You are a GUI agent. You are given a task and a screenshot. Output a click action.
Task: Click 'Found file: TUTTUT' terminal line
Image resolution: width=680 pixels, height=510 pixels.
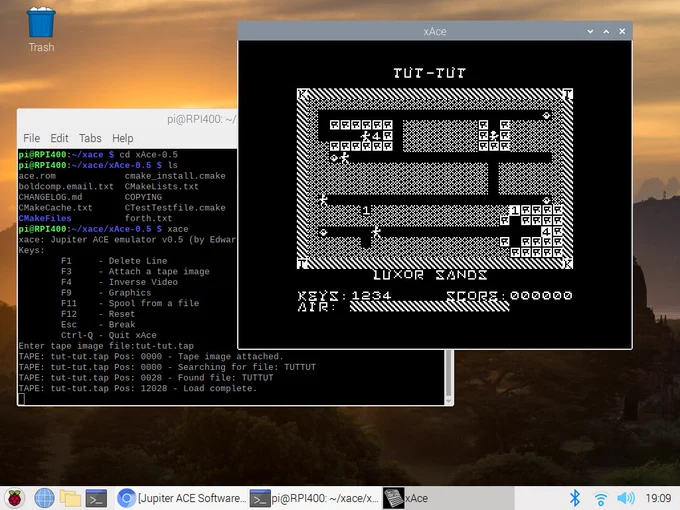(146, 378)
